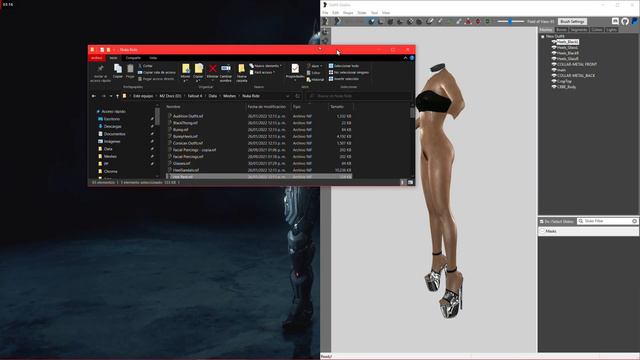The width and height of the screenshot is (640, 360).
Task: Click the refresh button beside the address bar
Action: (x=298, y=96)
